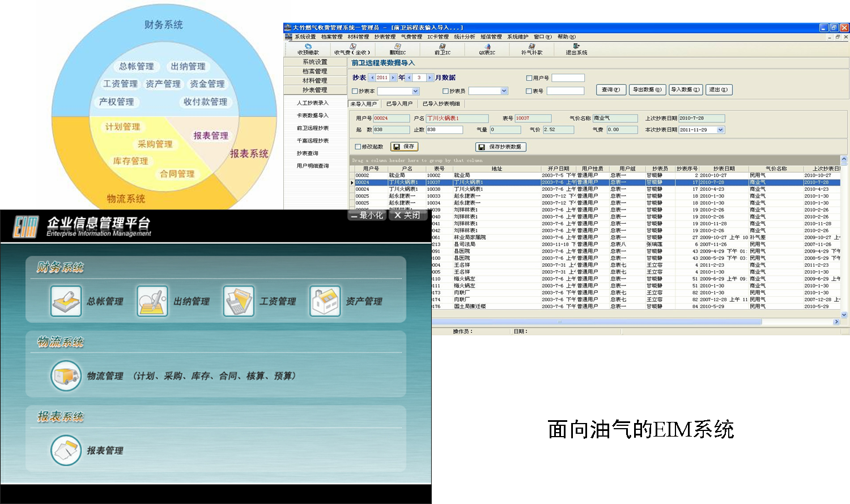Click the 导出数据 button

point(647,89)
